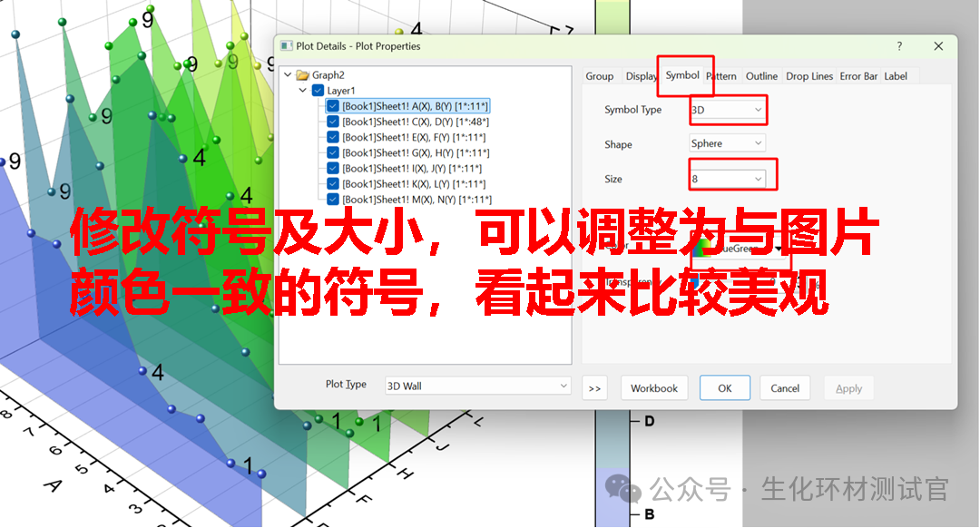
Task: Toggle checkbox for A(X), B(Y) plot
Action: [333, 106]
